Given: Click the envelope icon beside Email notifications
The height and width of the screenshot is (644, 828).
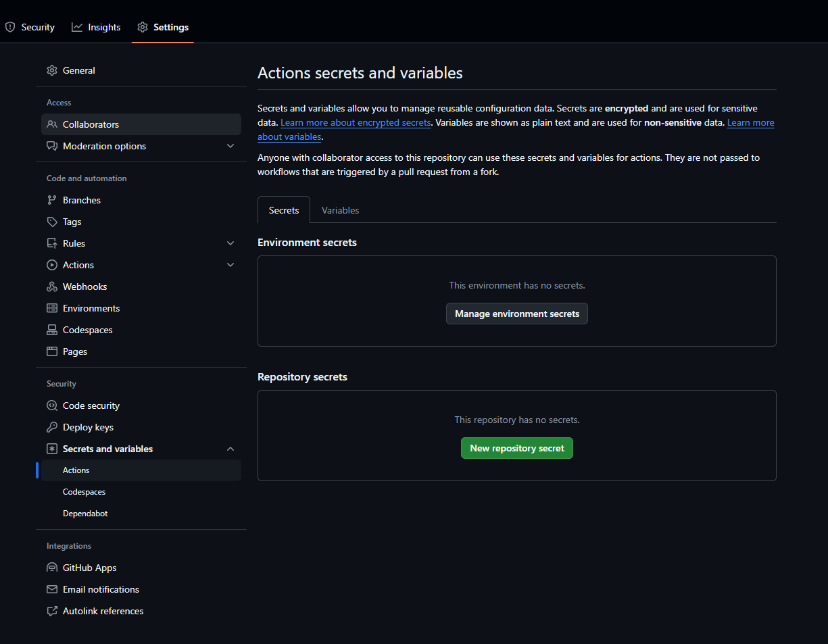Looking at the screenshot, I should click(x=52, y=589).
